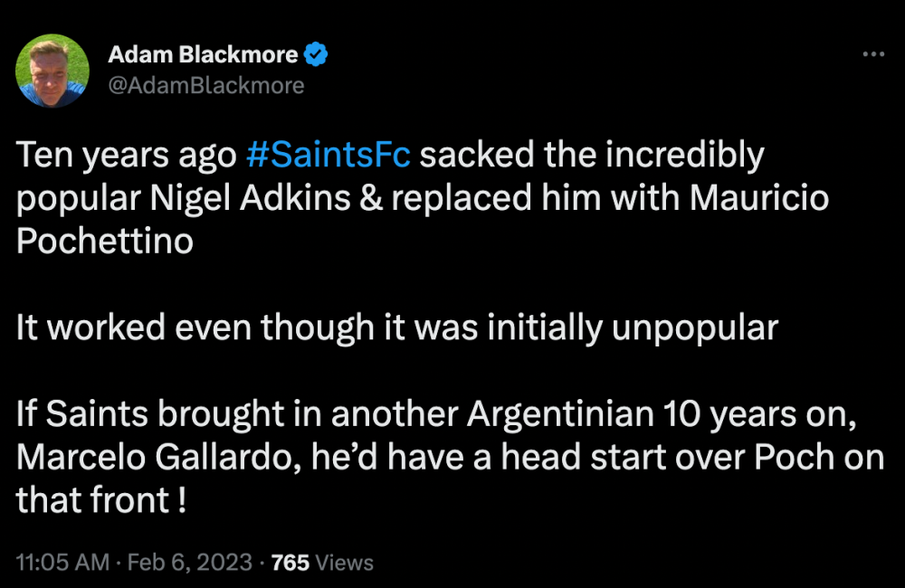Open the #SaintsFc hashtag link
Screen dimensions: 905x588
(328, 156)
